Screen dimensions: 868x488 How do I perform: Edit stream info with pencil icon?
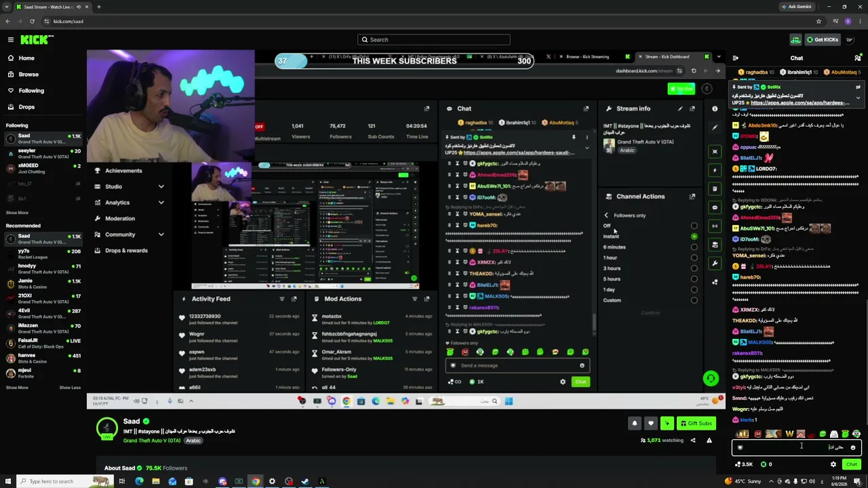[x=680, y=108]
